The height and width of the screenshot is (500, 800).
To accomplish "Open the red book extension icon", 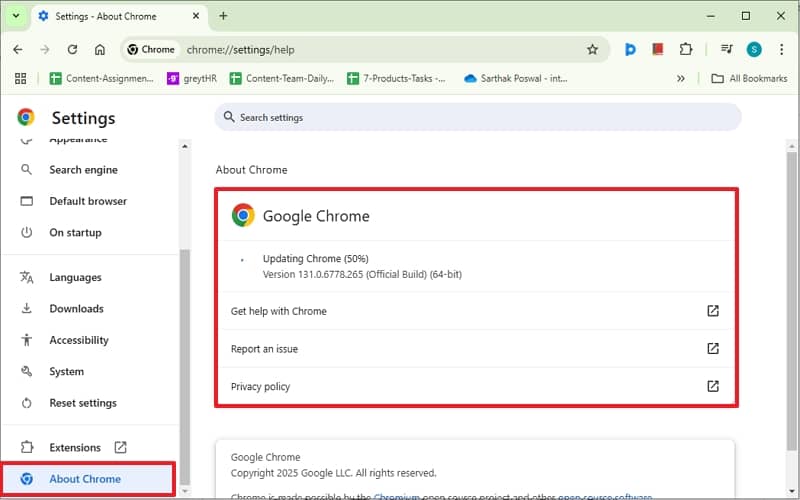I will (x=658, y=49).
